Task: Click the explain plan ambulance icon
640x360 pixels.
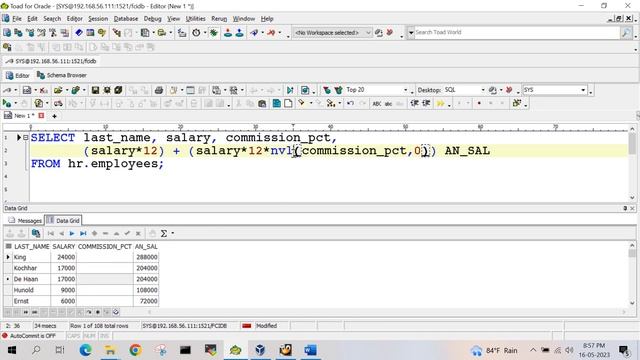Action: [x=58, y=103]
